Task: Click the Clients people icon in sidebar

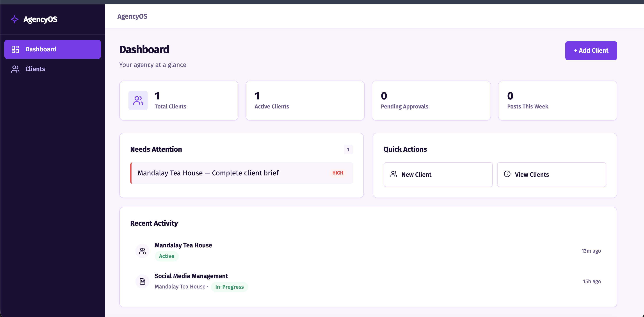Action: click(x=15, y=69)
